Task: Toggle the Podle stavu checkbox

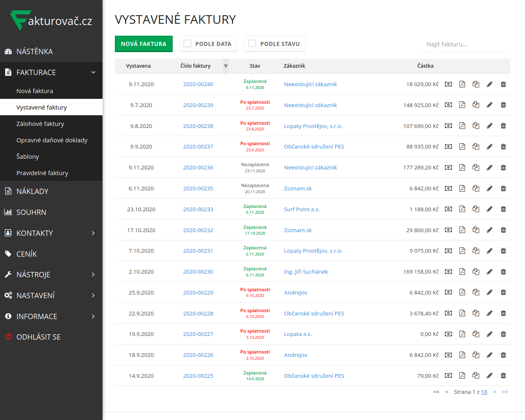Action: (x=253, y=43)
